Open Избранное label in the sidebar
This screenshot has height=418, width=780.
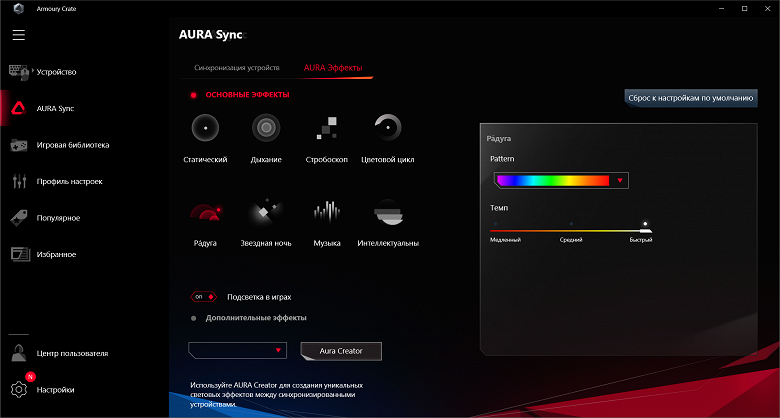point(56,254)
